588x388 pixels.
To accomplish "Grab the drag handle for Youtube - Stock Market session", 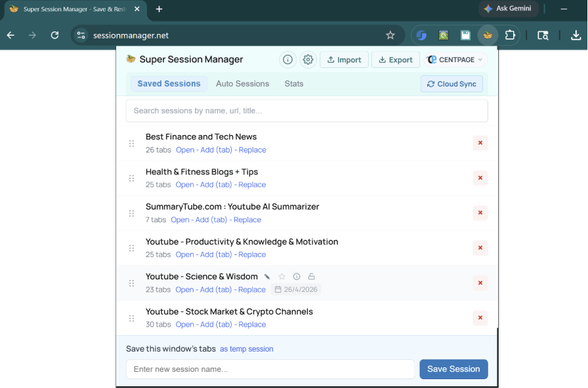I will pos(132,318).
